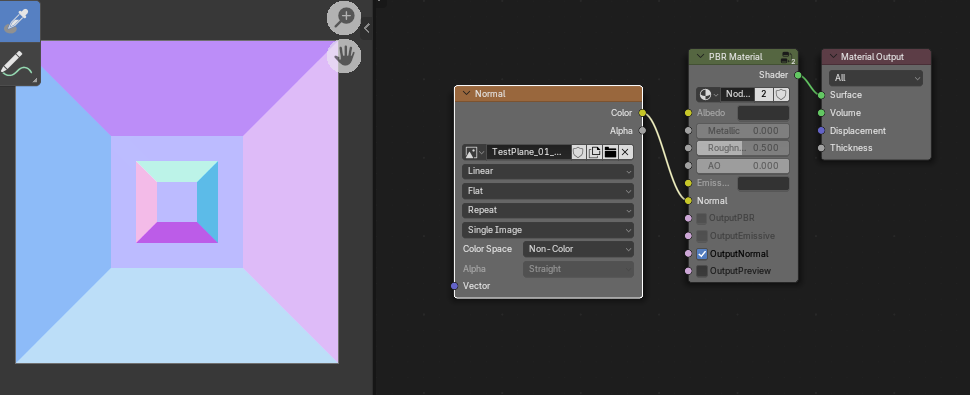Click the Metallic value slider
970x395 pixels.
coord(743,131)
